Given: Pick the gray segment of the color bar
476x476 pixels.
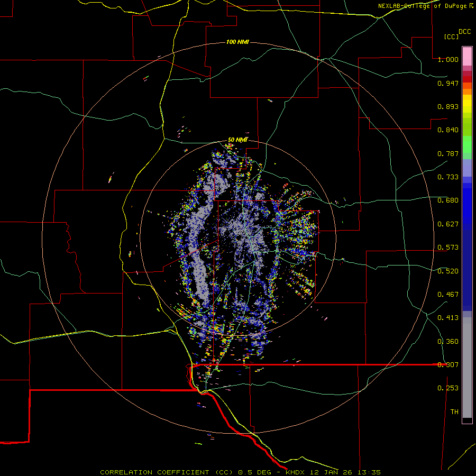Looking at the screenshot, I should click(x=467, y=368).
